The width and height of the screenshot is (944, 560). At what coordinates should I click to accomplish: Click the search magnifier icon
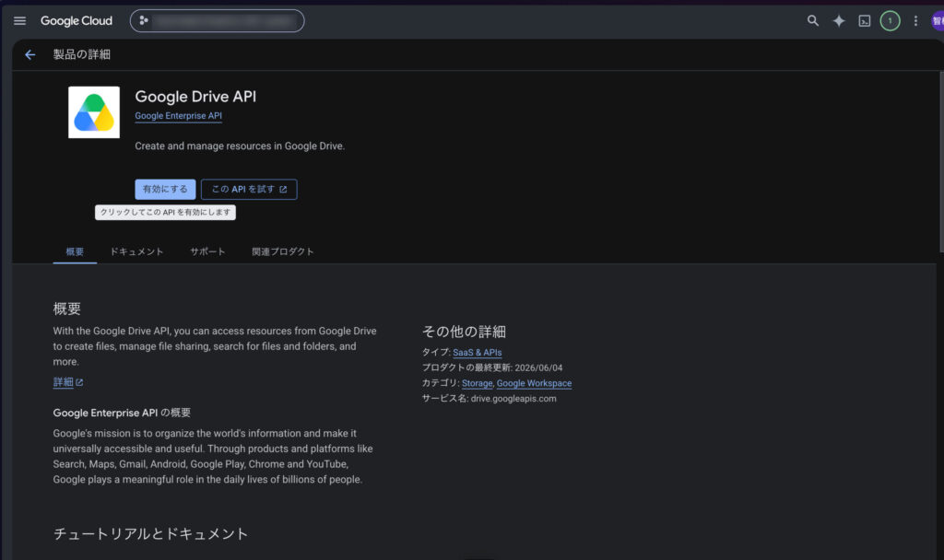(x=813, y=21)
